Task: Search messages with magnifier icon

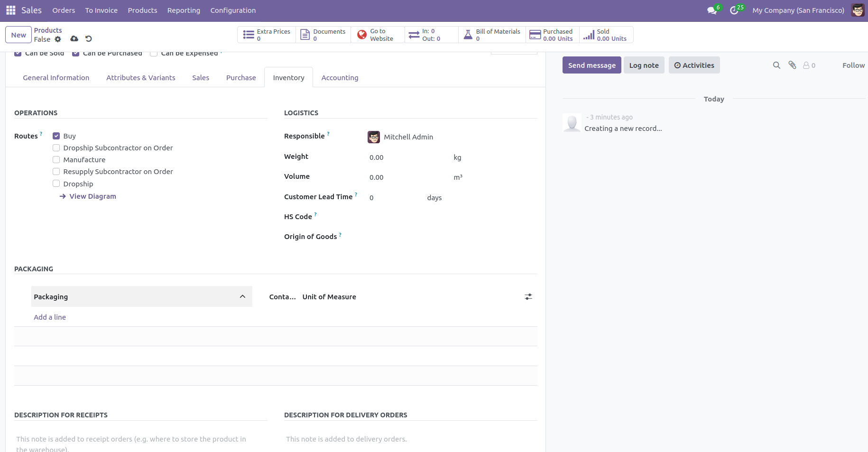Action: 776,65
